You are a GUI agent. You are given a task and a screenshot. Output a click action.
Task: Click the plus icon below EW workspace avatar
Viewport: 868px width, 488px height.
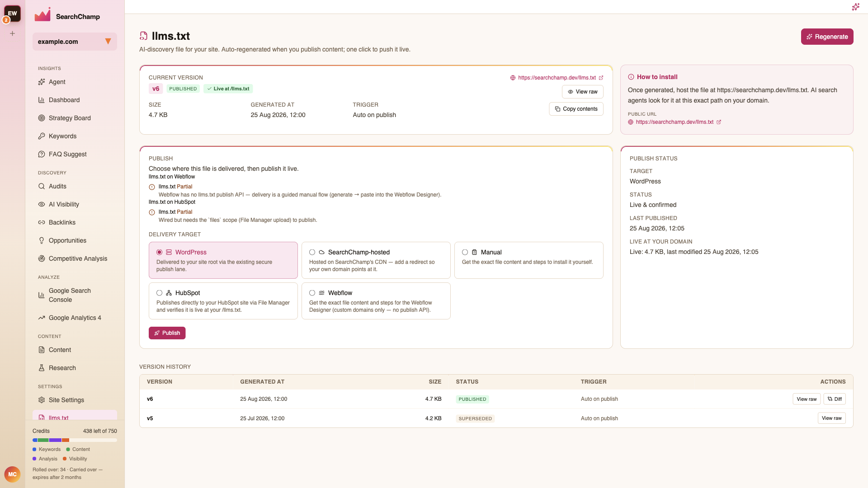13,33
